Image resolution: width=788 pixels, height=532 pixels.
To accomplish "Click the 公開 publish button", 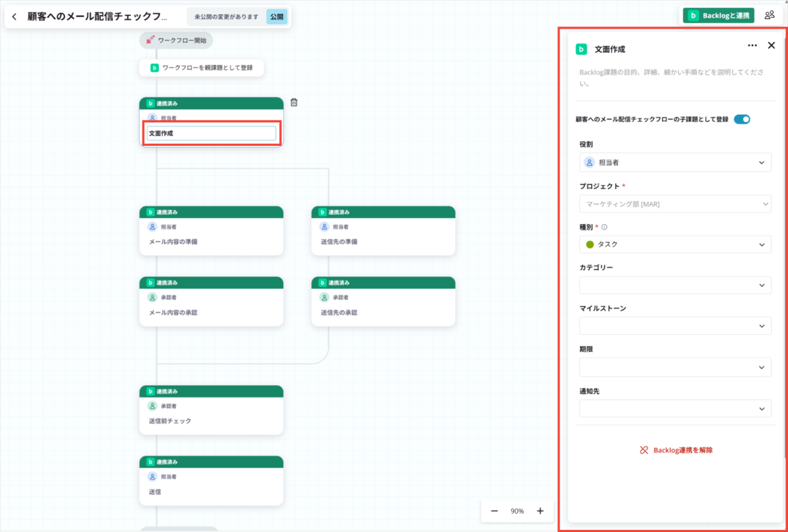I will coord(276,16).
